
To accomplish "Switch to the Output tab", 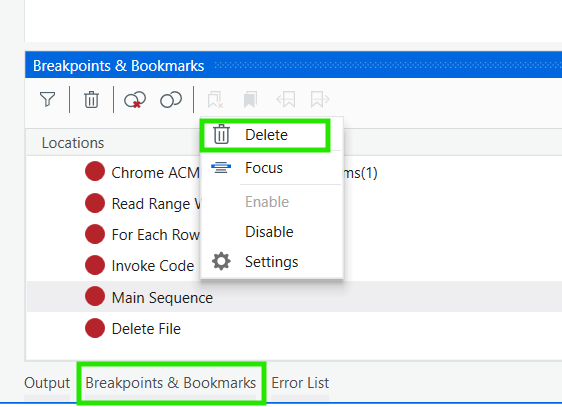I will pyautogui.click(x=47, y=383).
